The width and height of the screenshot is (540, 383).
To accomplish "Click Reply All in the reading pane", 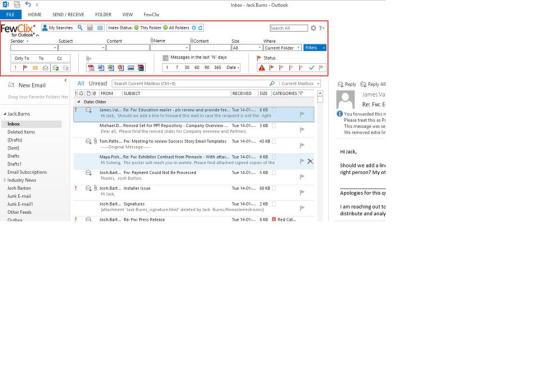I will pyautogui.click(x=373, y=84).
